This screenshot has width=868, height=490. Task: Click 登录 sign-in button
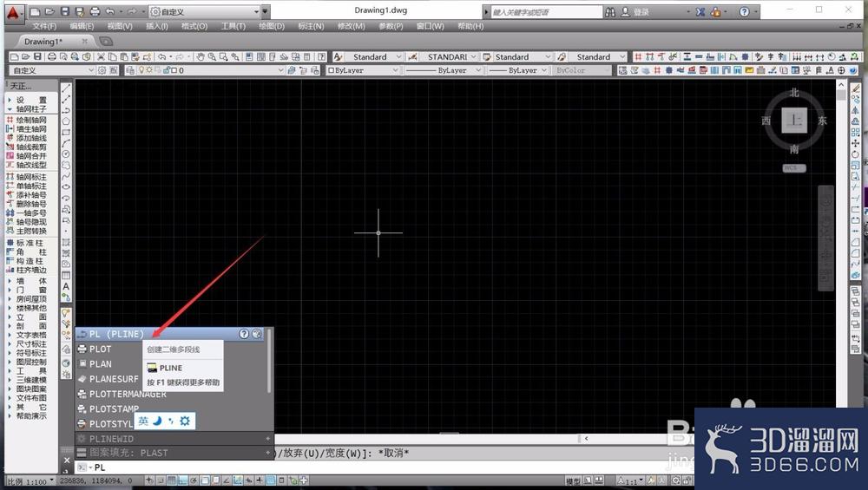point(641,11)
